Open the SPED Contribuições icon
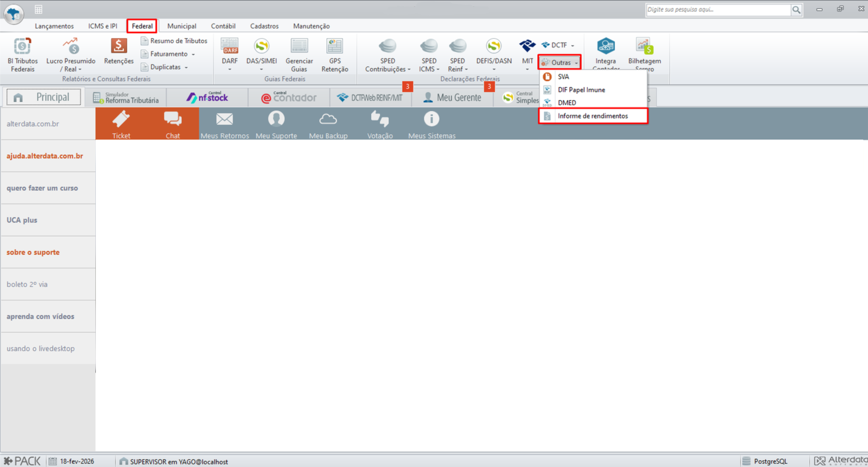The height and width of the screenshot is (467, 868). coord(388,46)
